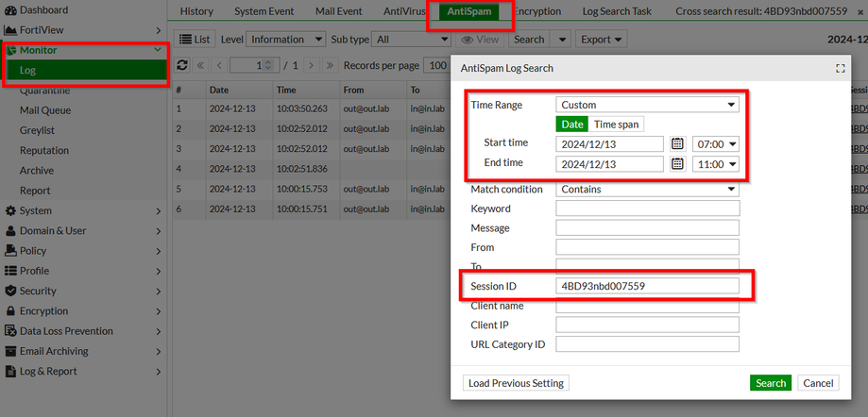The image size is (868, 417).
Task: Open Greylist in sidebar
Action: (37, 130)
